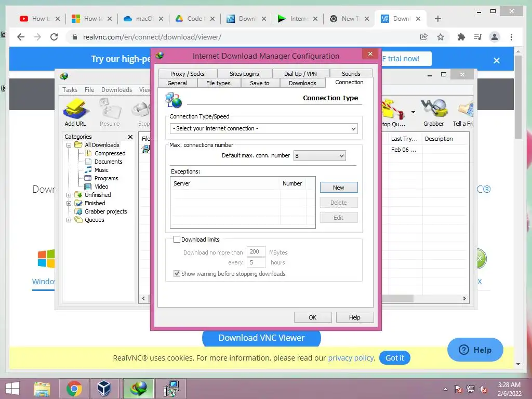Click the Server column header in Exceptions
The image size is (532, 399).
pos(225,183)
